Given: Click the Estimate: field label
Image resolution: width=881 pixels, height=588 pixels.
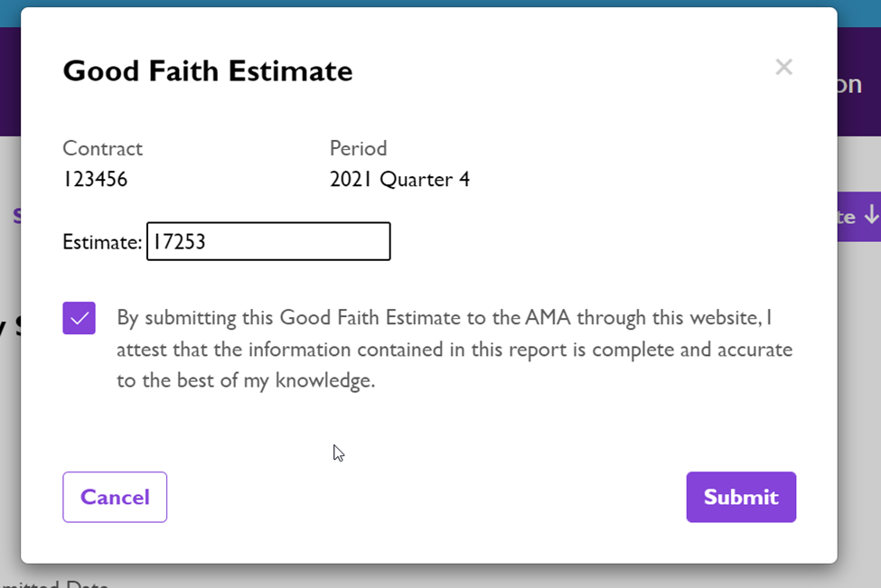Looking at the screenshot, I should pos(102,242).
